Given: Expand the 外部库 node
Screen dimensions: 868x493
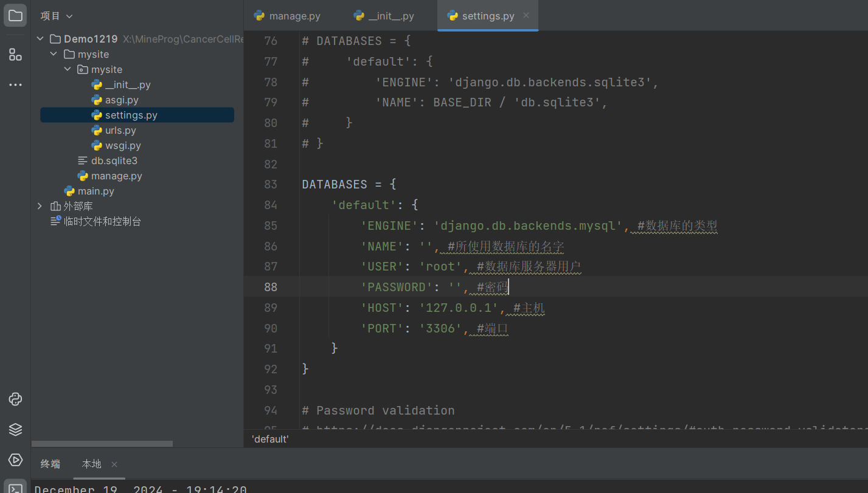Looking at the screenshot, I should (40, 206).
